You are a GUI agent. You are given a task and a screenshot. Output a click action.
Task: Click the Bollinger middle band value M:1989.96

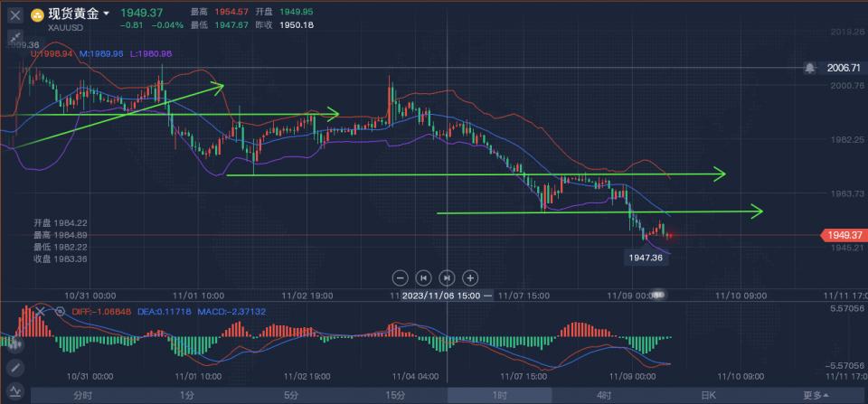(102, 53)
